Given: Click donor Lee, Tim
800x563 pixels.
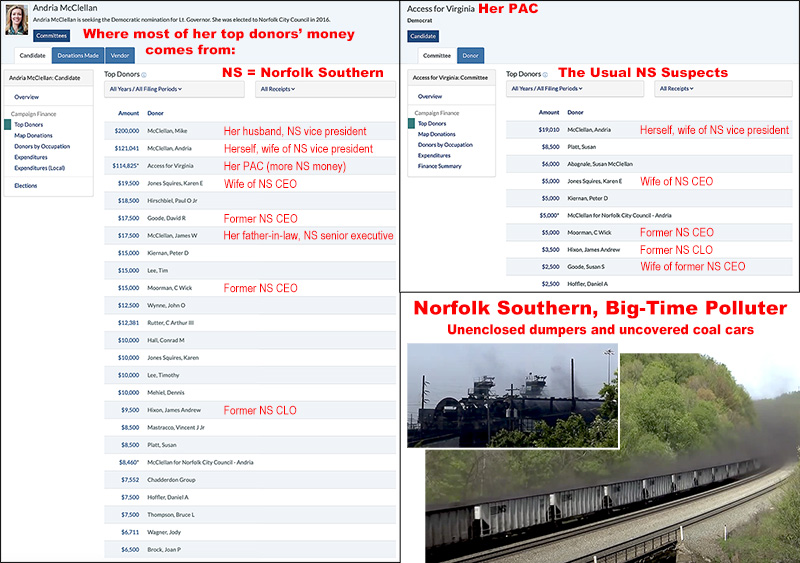Looking at the screenshot, I should point(158,271).
